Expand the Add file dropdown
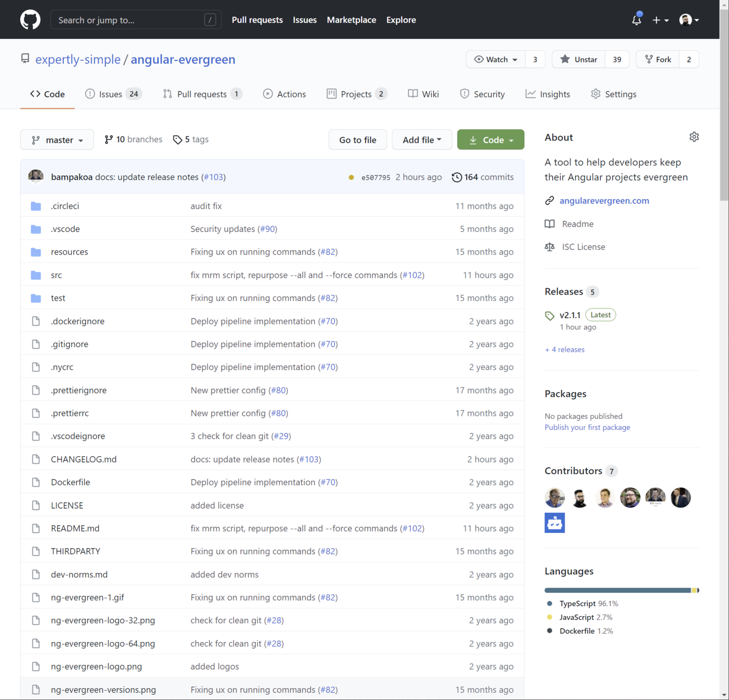The image size is (729, 700). coord(422,139)
